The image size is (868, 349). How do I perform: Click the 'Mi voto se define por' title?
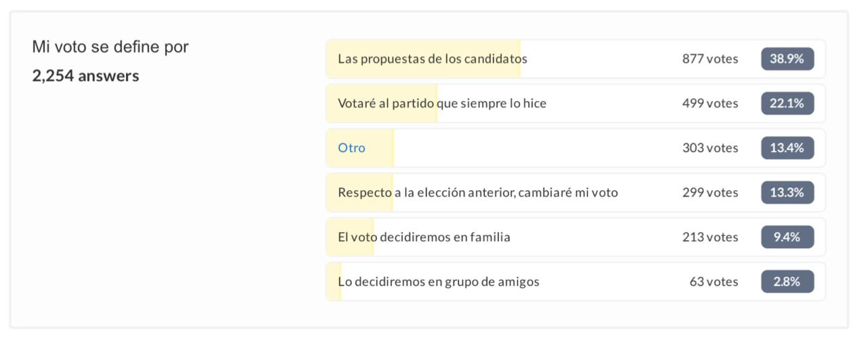(x=111, y=48)
